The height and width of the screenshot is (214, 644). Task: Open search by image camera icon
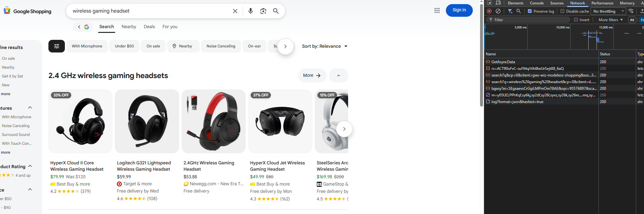(263, 11)
